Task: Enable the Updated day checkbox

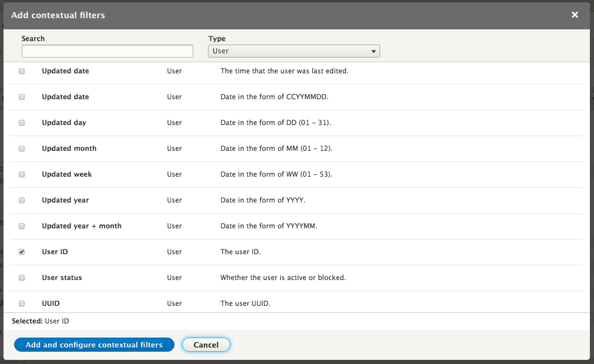Action: pyautogui.click(x=22, y=123)
